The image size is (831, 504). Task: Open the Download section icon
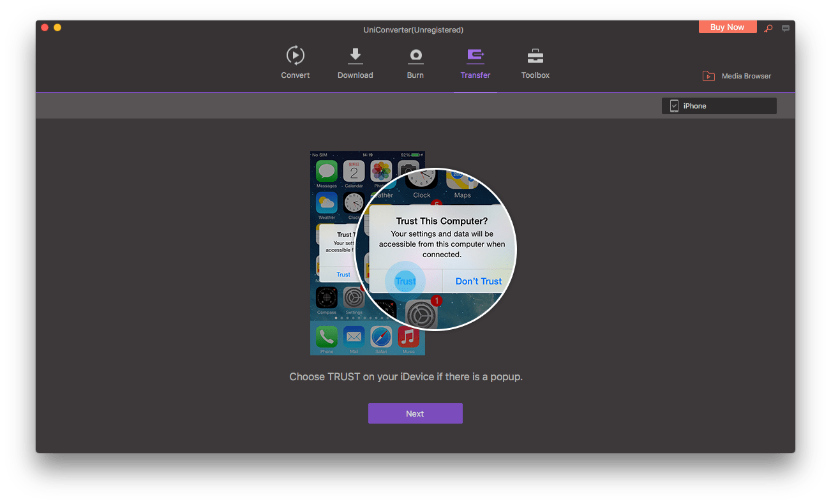[x=355, y=56]
